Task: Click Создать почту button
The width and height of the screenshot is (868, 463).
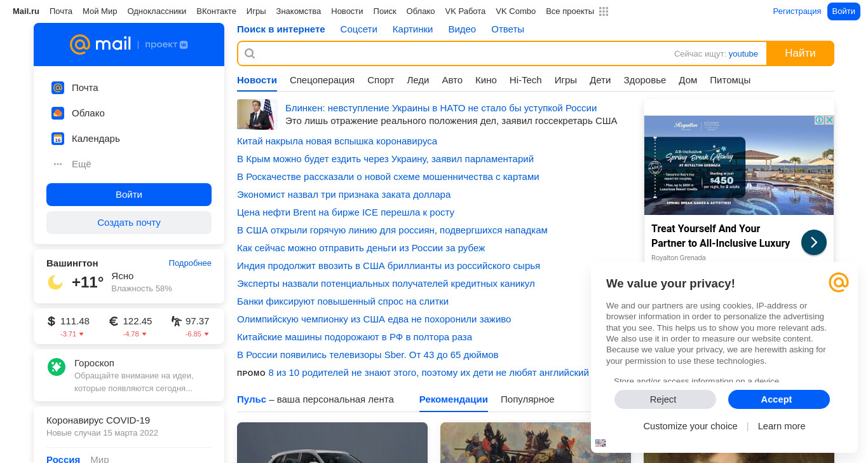Action: click(x=129, y=223)
